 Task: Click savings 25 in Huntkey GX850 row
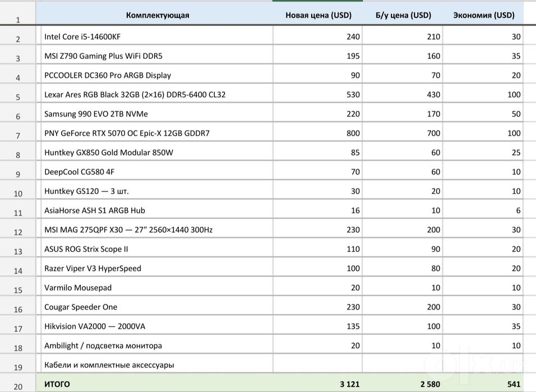coord(483,152)
